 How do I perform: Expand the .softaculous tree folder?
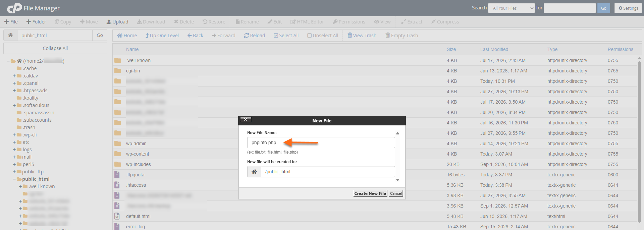[x=14, y=105]
